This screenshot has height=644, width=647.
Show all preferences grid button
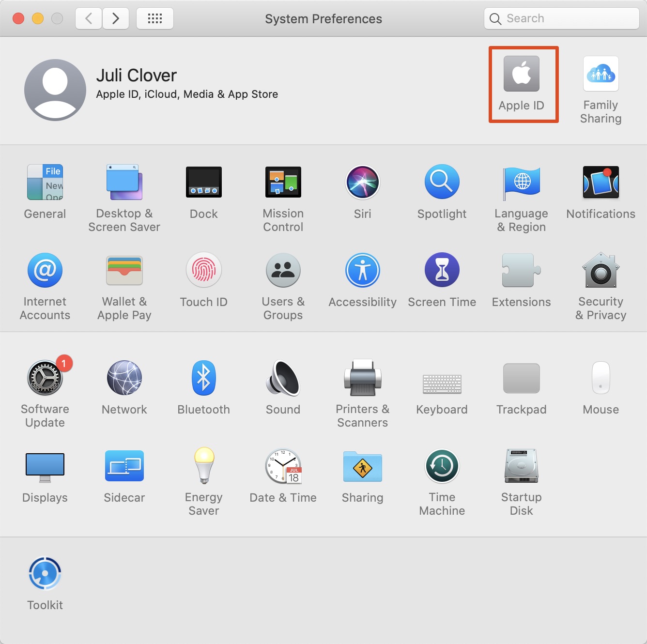click(155, 18)
